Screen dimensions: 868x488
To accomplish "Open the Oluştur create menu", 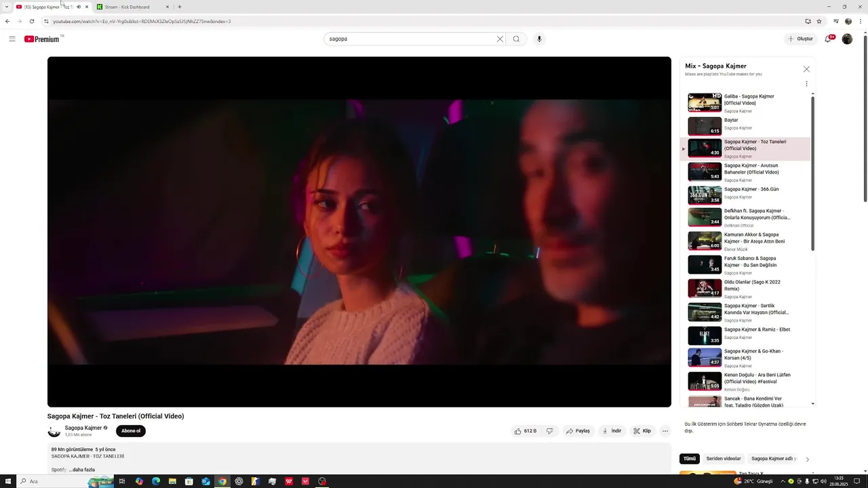I will coord(800,39).
